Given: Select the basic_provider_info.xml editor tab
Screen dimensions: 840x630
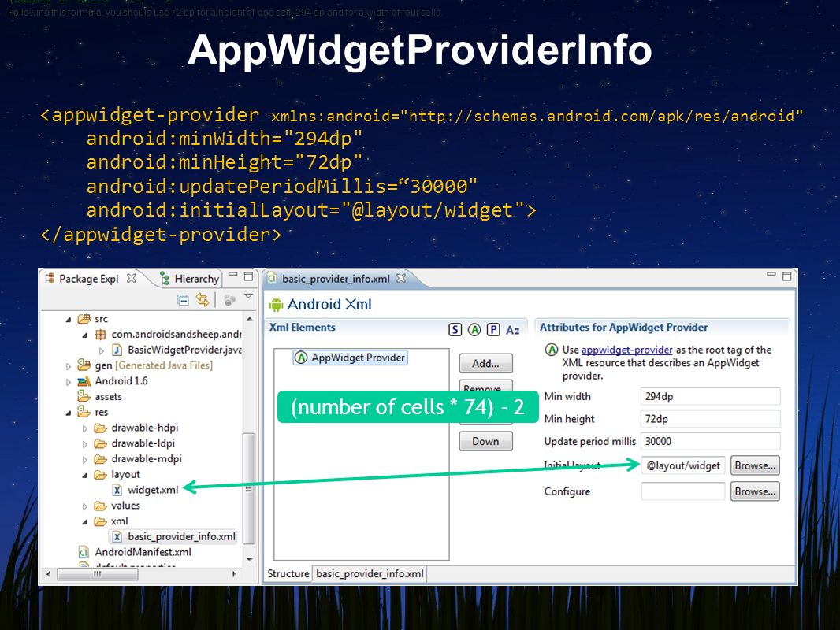Looking at the screenshot, I should click(336, 279).
